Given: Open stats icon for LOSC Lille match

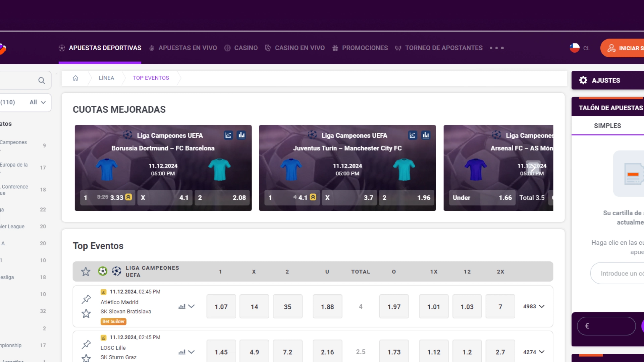Looking at the screenshot, I should pos(182,352).
